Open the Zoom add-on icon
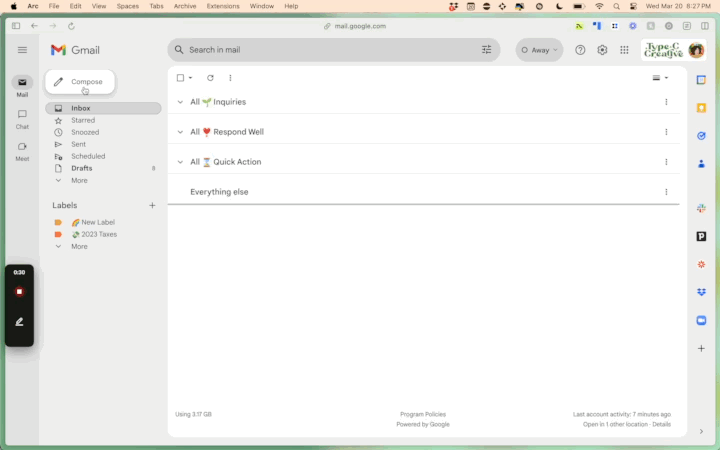 [x=701, y=321]
